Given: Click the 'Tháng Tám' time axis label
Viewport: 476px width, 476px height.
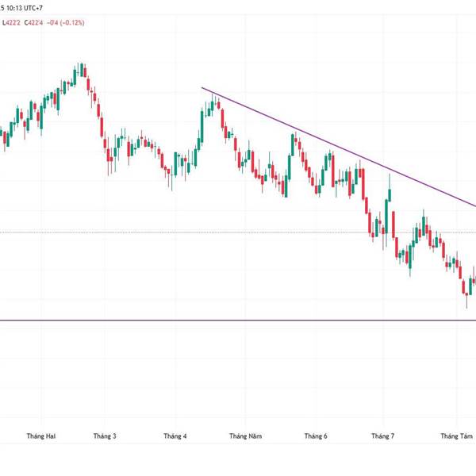Looking at the screenshot, I should pyautogui.click(x=457, y=436).
